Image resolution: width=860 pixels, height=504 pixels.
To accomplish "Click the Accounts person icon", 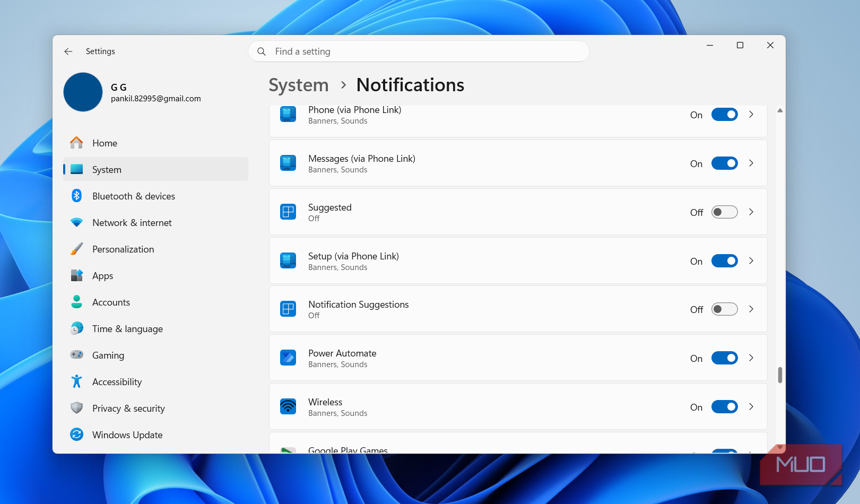I will pyautogui.click(x=77, y=302).
